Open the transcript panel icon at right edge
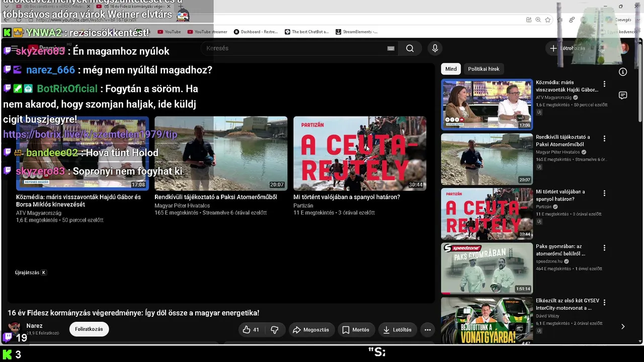The width and height of the screenshot is (644, 362). (623, 96)
